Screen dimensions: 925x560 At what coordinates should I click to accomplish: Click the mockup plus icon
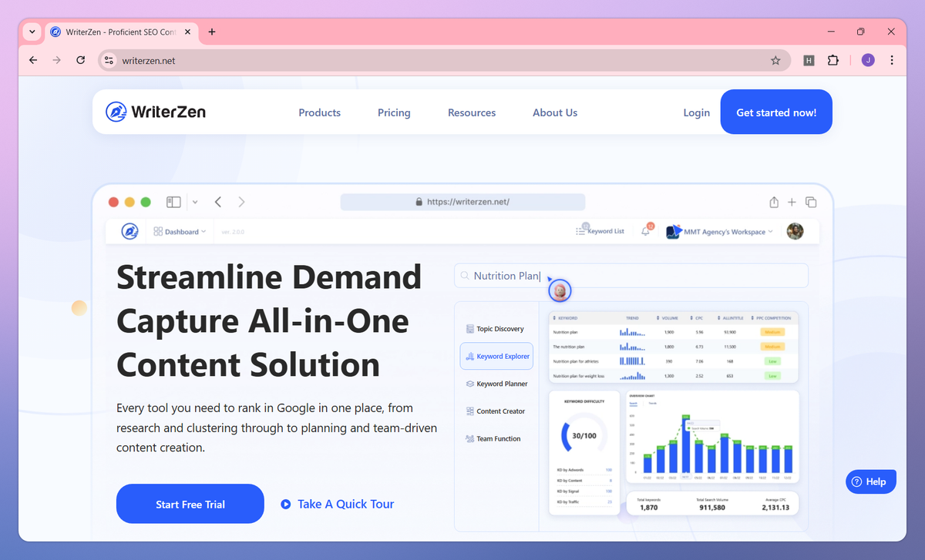coord(792,202)
